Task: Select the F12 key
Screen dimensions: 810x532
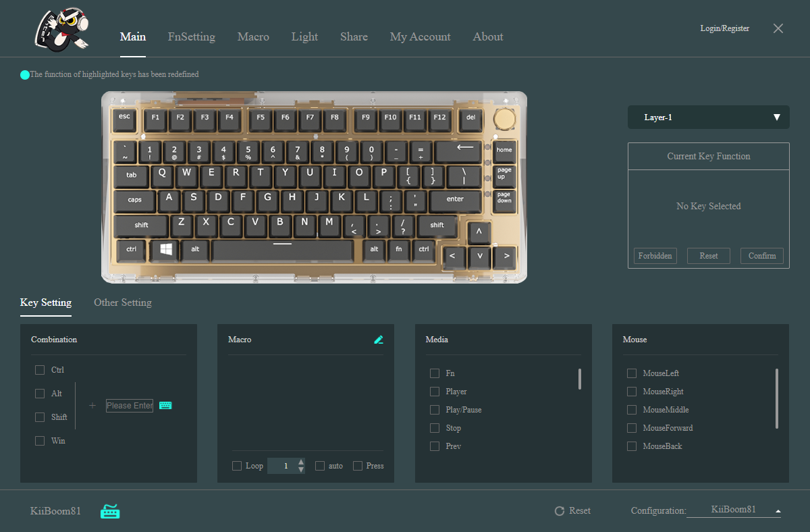Action: [440, 119]
